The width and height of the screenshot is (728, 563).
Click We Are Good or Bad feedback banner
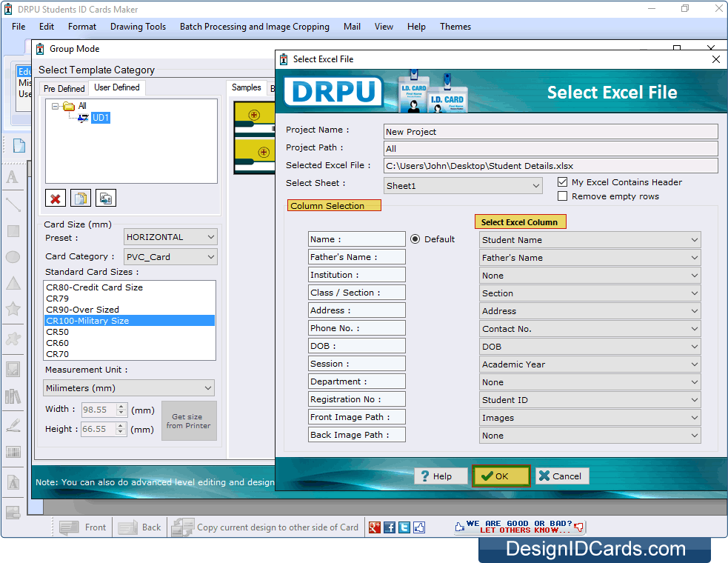(520, 527)
